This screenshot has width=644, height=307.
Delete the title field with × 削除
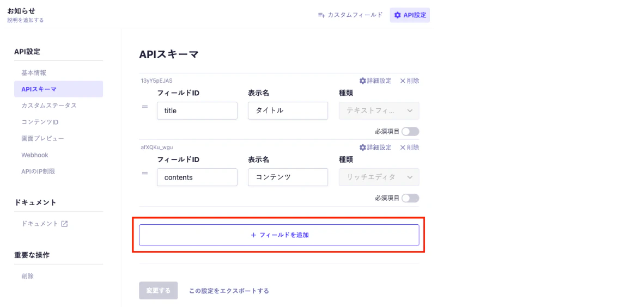[x=409, y=81]
